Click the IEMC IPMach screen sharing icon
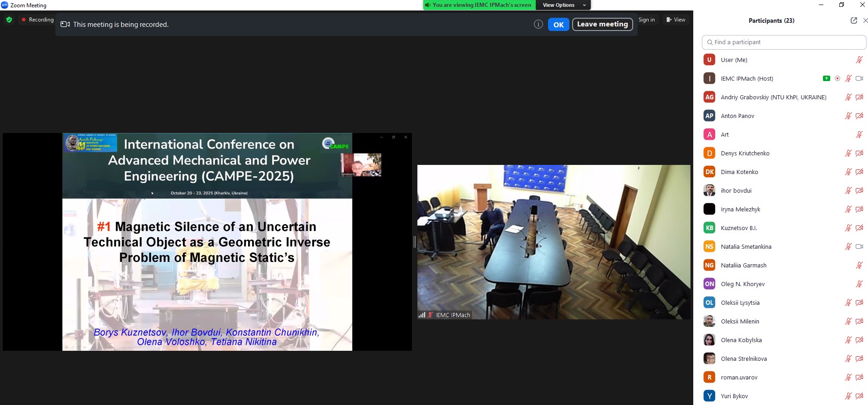The height and width of the screenshot is (405, 868). point(826,78)
